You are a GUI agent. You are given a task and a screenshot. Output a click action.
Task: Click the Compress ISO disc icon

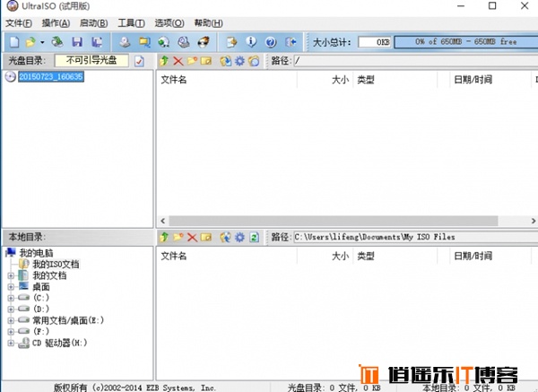(x=164, y=42)
